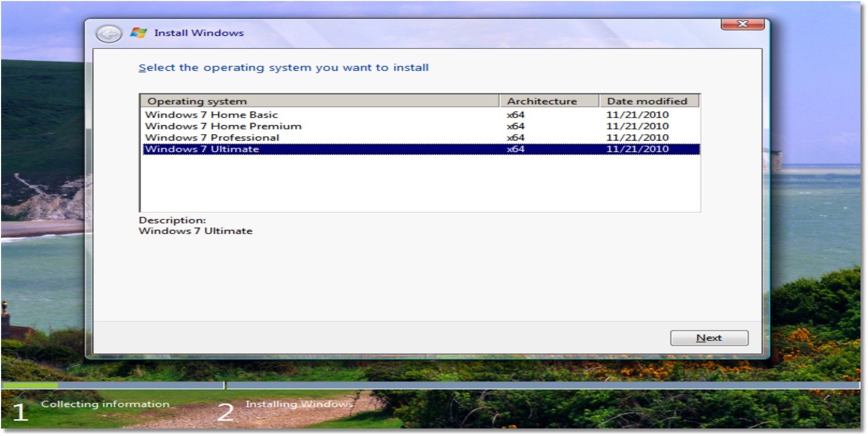Click the Architecture column header

coord(549,101)
